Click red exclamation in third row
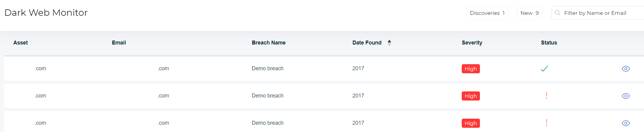Image resolution: width=644 pixels, height=132 pixels. (546, 123)
